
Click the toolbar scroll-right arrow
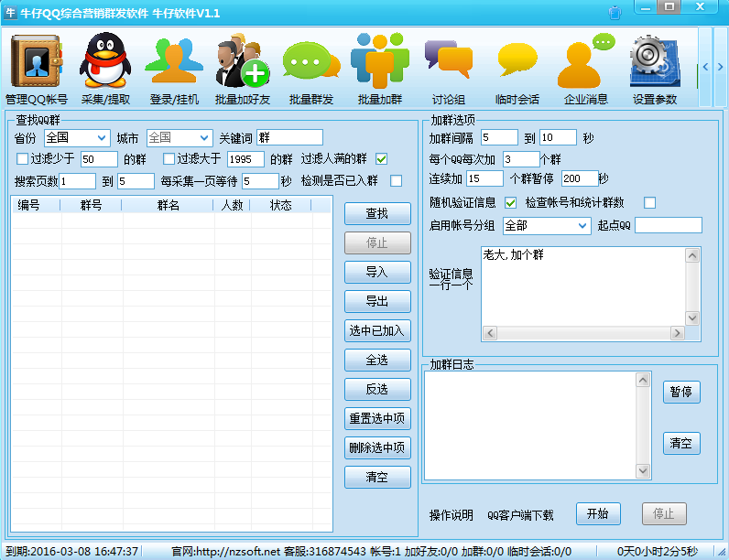point(720,67)
